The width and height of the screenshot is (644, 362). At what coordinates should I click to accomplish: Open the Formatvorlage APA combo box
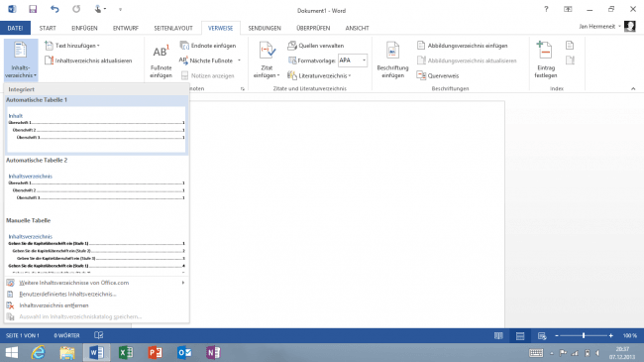353,60
